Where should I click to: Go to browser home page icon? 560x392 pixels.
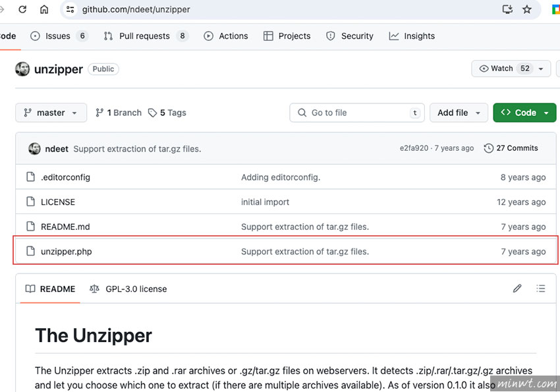(44, 10)
